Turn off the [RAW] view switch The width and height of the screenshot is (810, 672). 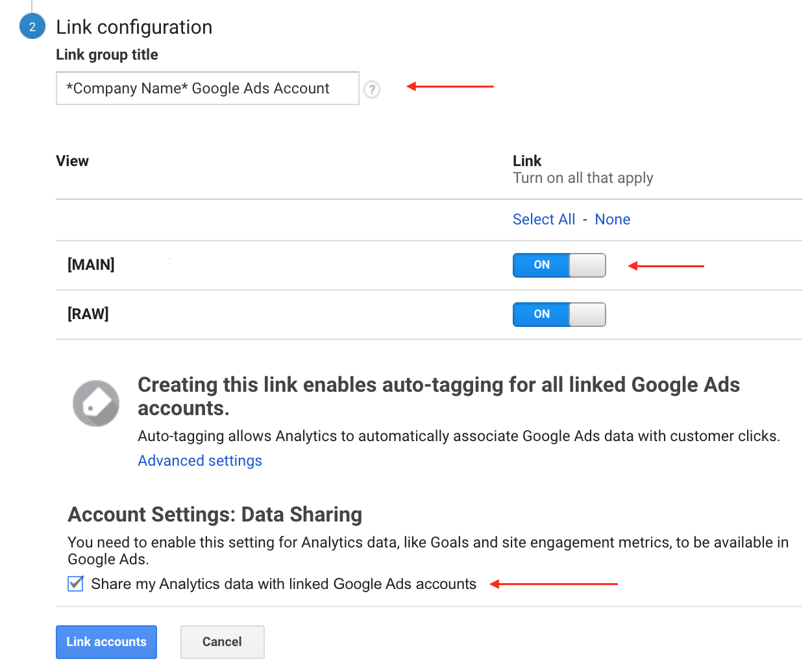point(559,315)
